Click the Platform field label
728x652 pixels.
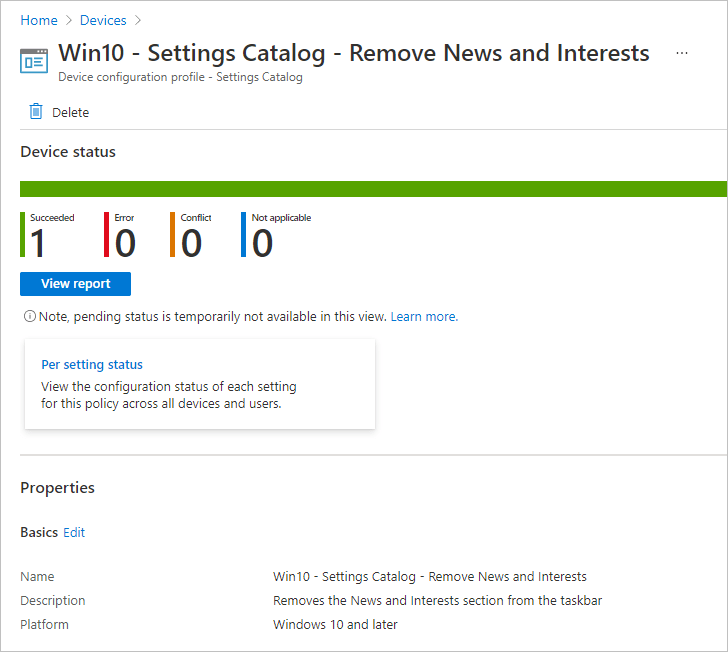coord(44,625)
